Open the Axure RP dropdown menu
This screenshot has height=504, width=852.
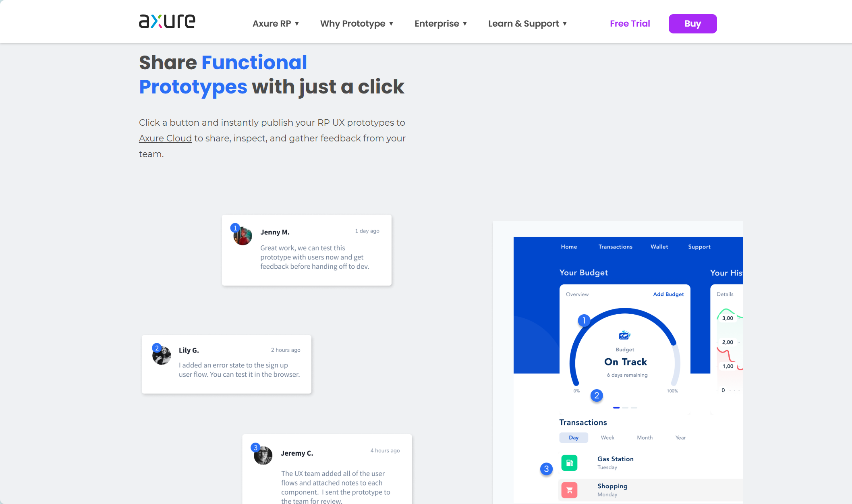(276, 24)
